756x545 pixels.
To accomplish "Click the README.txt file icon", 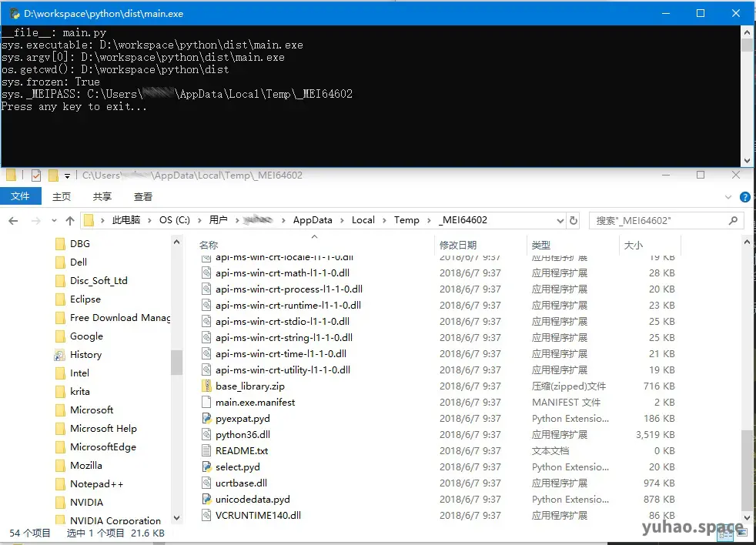I will (206, 450).
